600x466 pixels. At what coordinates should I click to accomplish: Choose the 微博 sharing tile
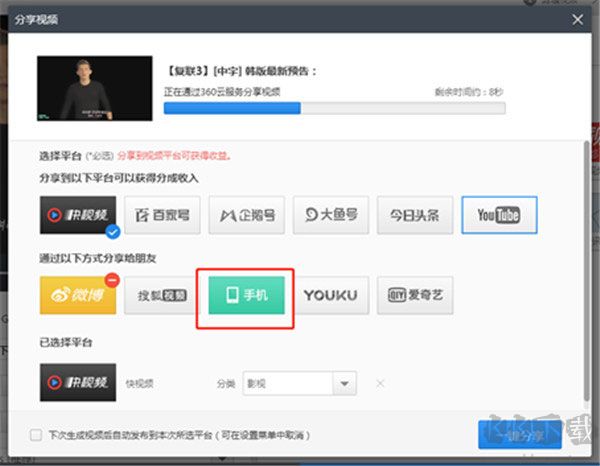point(78,295)
